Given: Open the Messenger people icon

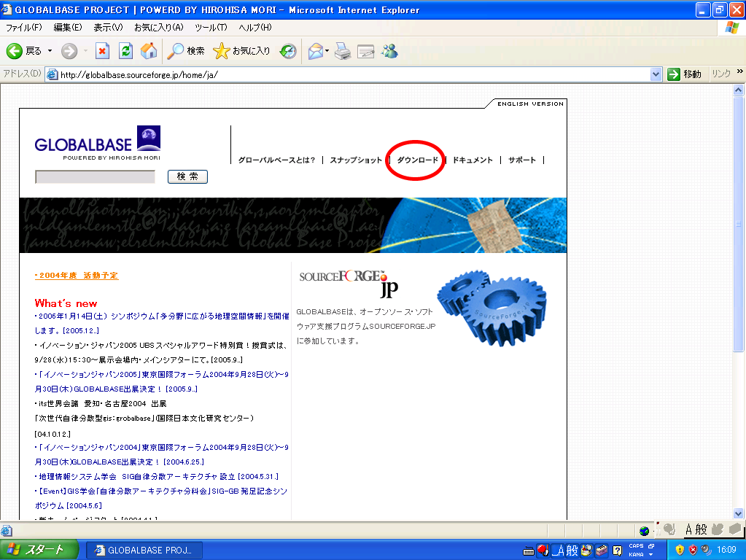Looking at the screenshot, I should (389, 51).
